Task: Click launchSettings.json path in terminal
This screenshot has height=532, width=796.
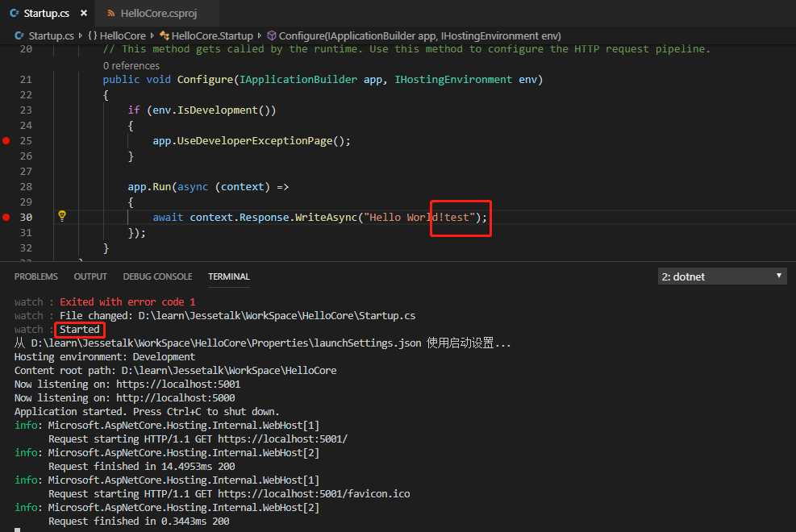Action: [x=226, y=343]
